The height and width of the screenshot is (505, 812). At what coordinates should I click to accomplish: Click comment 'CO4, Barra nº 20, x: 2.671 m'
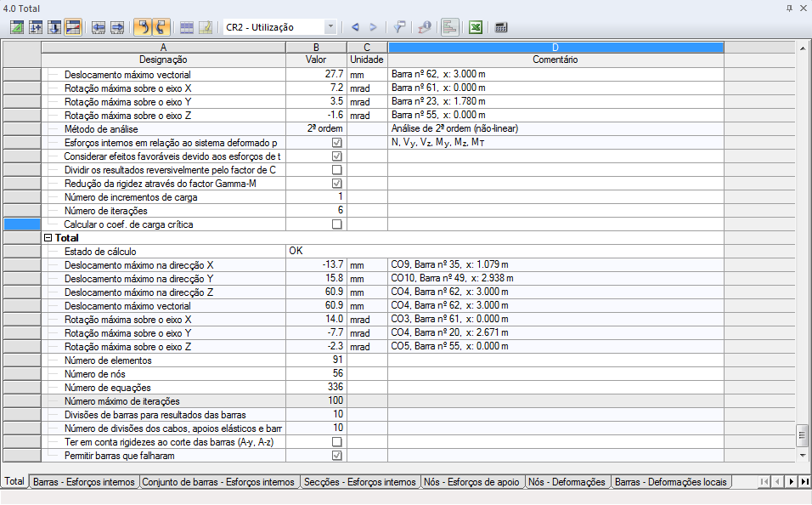click(449, 332)
